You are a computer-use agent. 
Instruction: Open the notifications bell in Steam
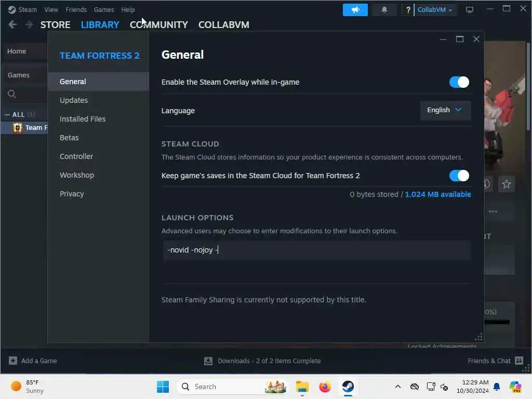point(384,10)
